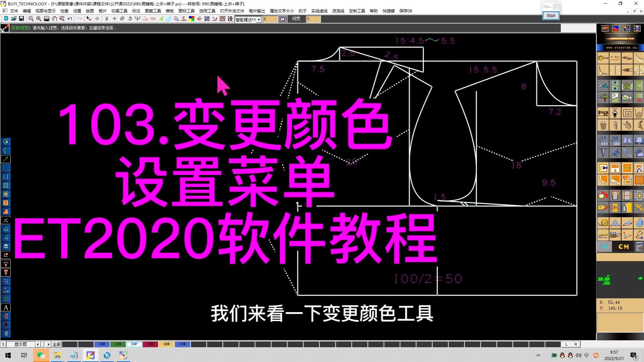Click the calculator icon in the right panel

(640, 247)
